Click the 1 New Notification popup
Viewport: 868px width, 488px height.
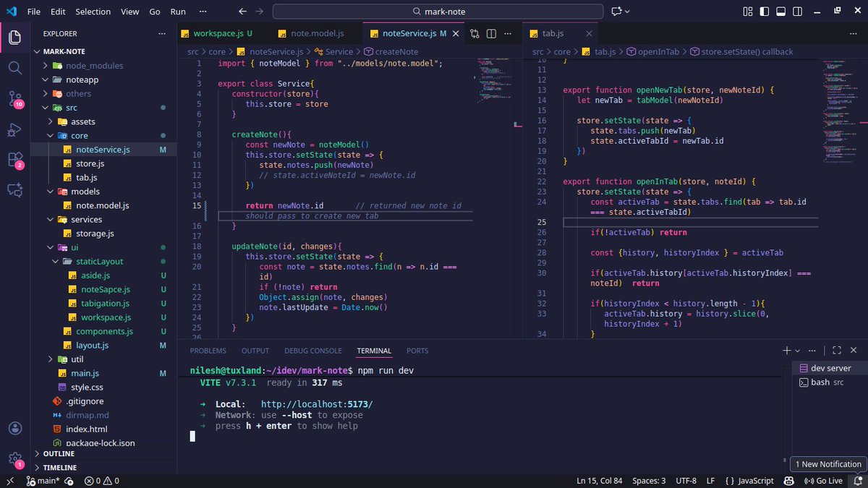828,464
